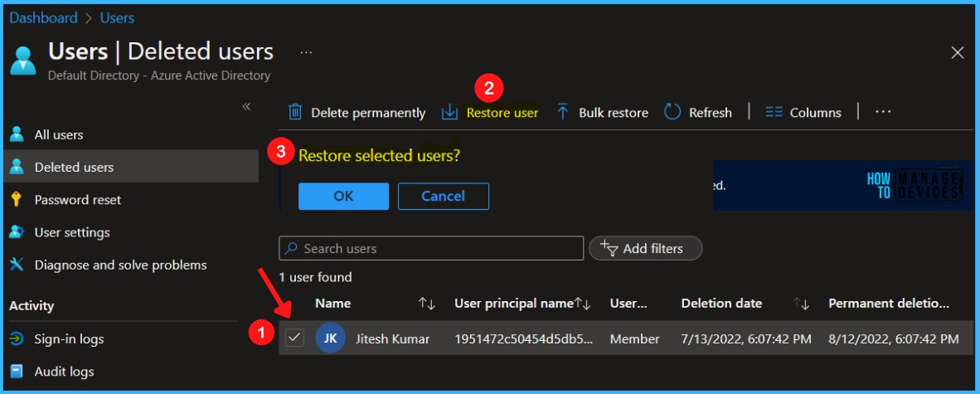Click the Delete permanently trash icon
The width and height of the screenshot is (980, 394).
(x=295, y=113)
